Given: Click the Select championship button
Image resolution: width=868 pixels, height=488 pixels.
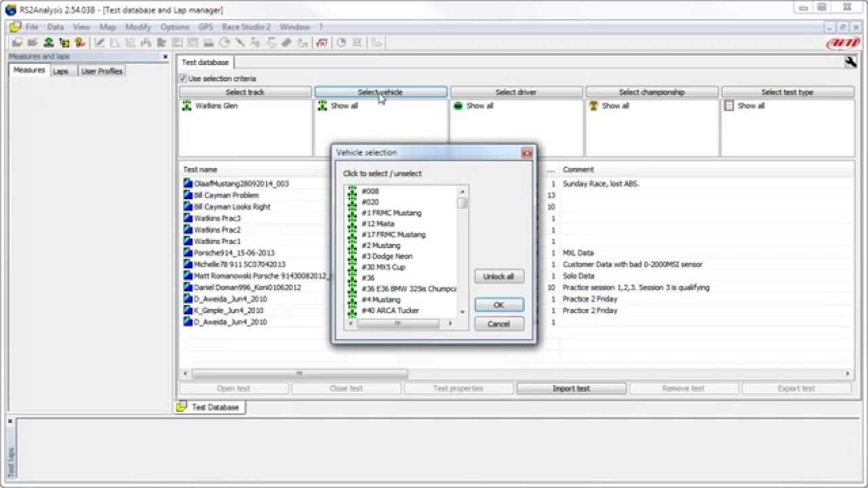Looking at the screenshot, I should point(652,92).
